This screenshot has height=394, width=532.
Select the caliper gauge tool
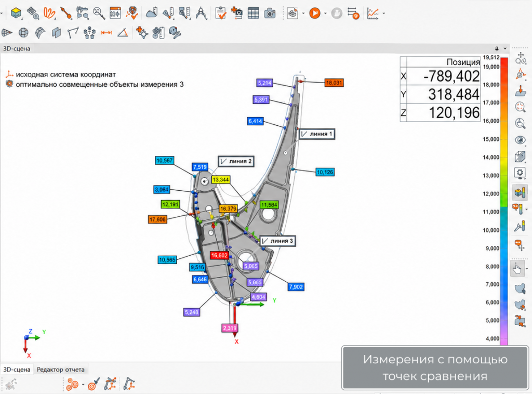click(x=82, y=13)
